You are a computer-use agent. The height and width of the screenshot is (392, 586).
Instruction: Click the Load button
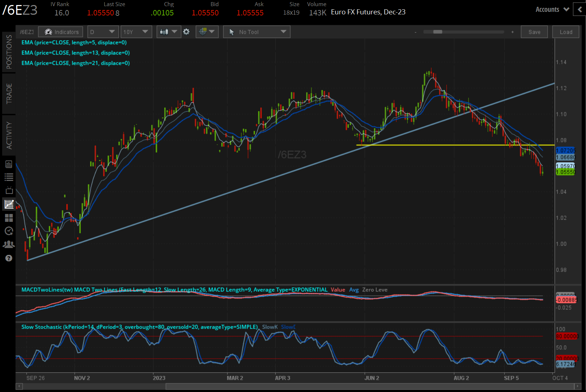point(566,32)
